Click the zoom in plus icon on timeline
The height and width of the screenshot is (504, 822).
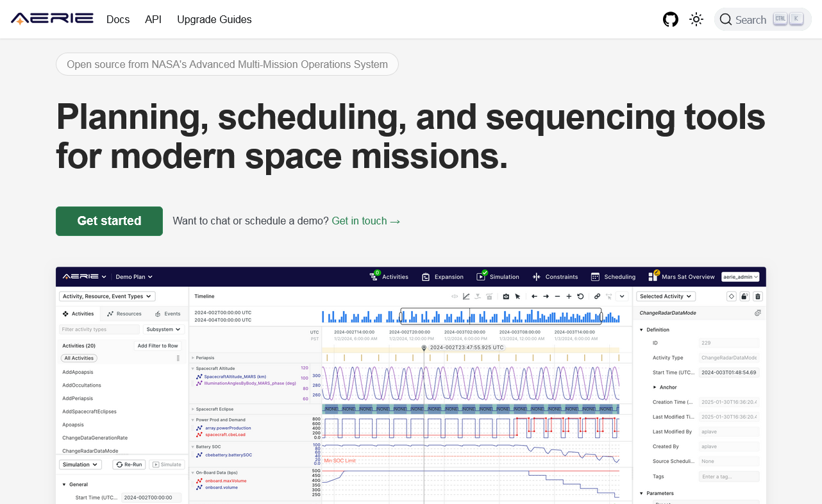[x=569, y=296]
